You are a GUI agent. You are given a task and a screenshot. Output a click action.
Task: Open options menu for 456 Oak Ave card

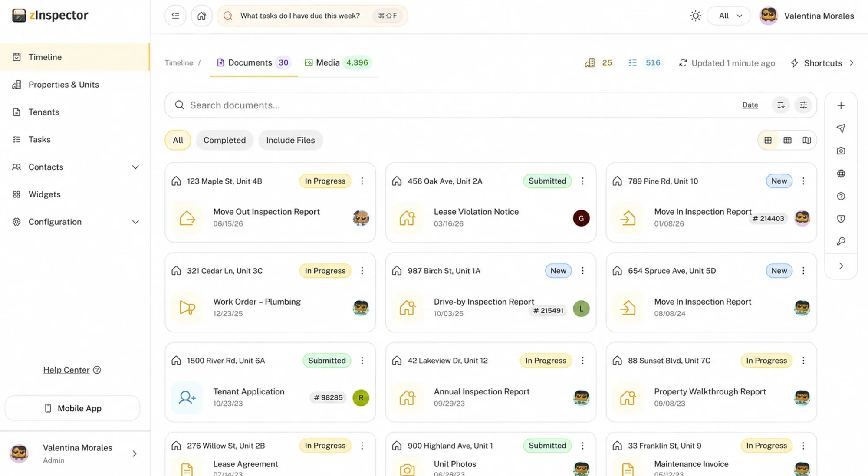pos(582,181)
